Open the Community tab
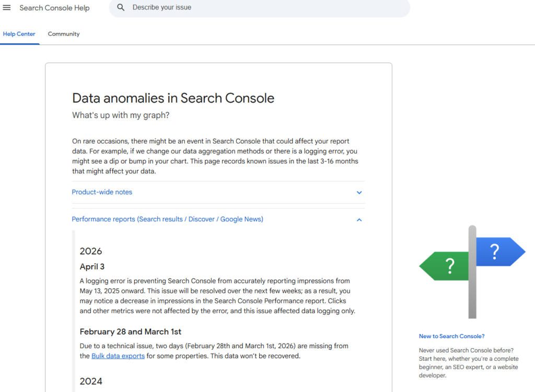535x392 pixels. (x=64, y=34)
